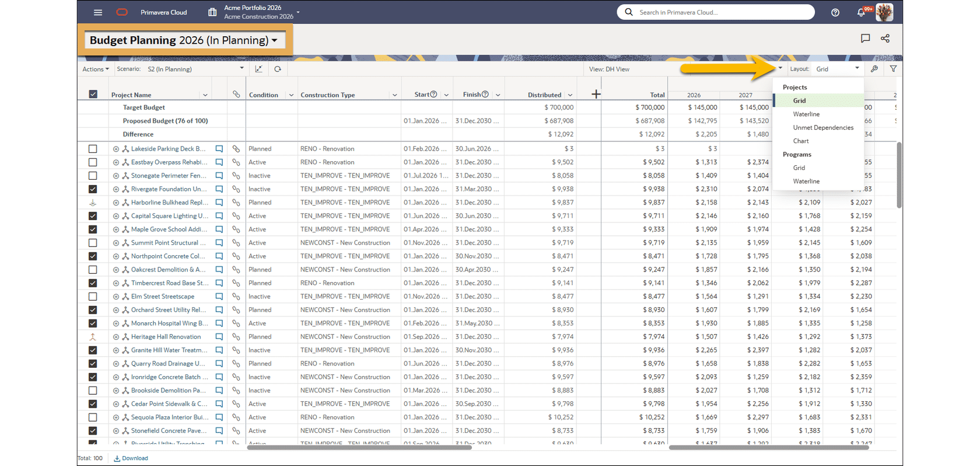The height and width of the screenshot is (466, 980).
Task: Click the down-arrow status icon for Harborline Bulkhead
Action: (x=93, y=203)
